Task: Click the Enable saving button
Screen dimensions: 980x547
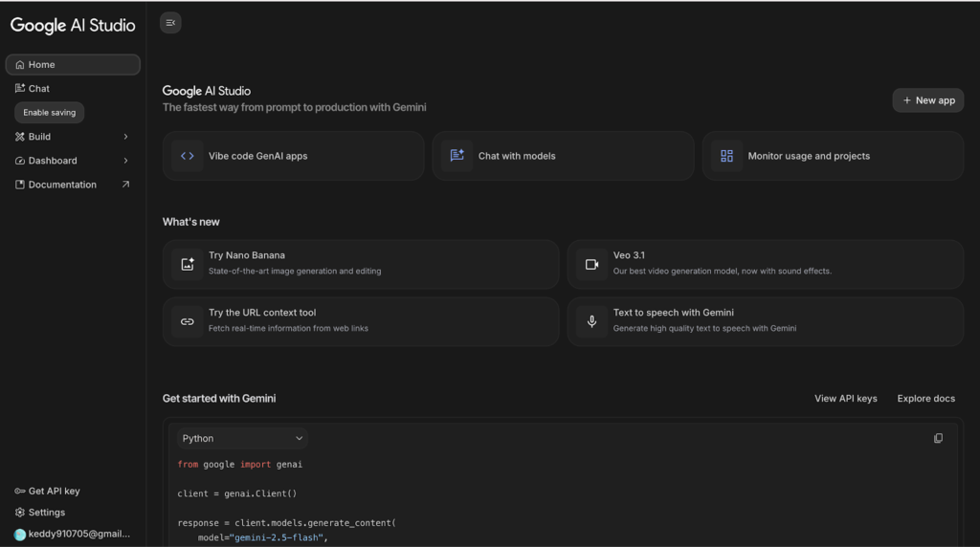Action: pos(50,113)
